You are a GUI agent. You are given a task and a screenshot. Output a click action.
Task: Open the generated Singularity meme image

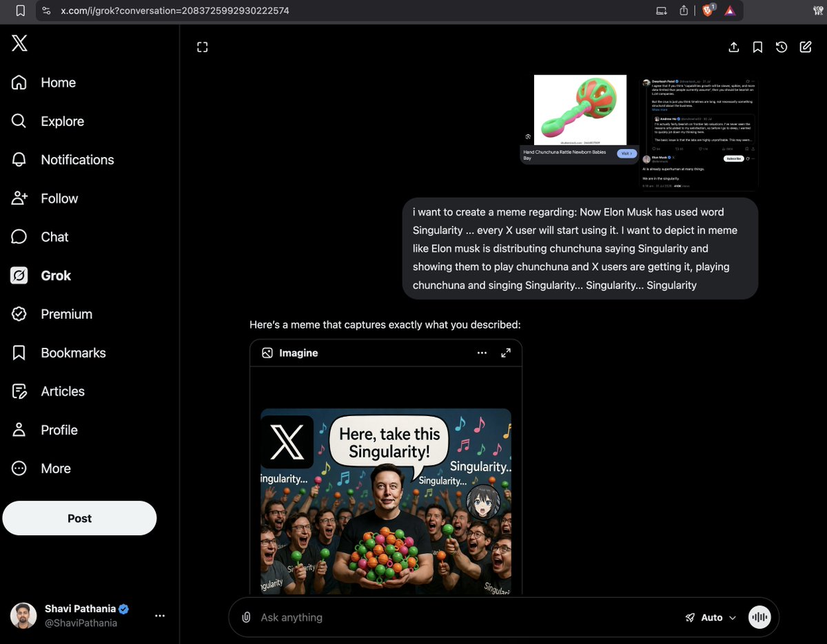386,501
